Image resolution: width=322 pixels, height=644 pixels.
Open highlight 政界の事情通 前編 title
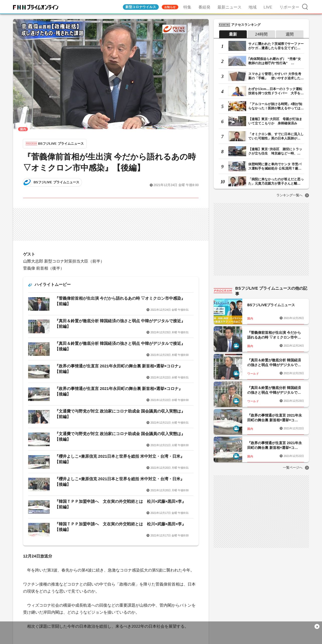tap(119, 369)
